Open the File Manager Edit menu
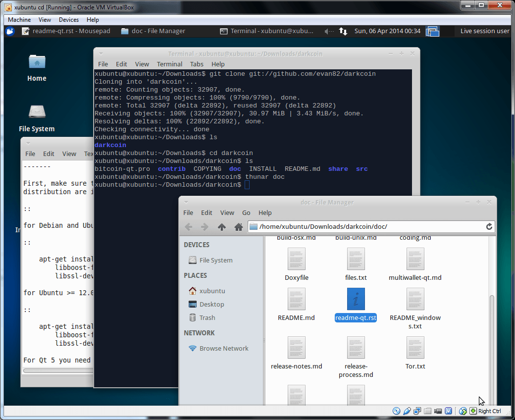The width and height of the screenshot is (515, 420). click(x=206, y=213)
